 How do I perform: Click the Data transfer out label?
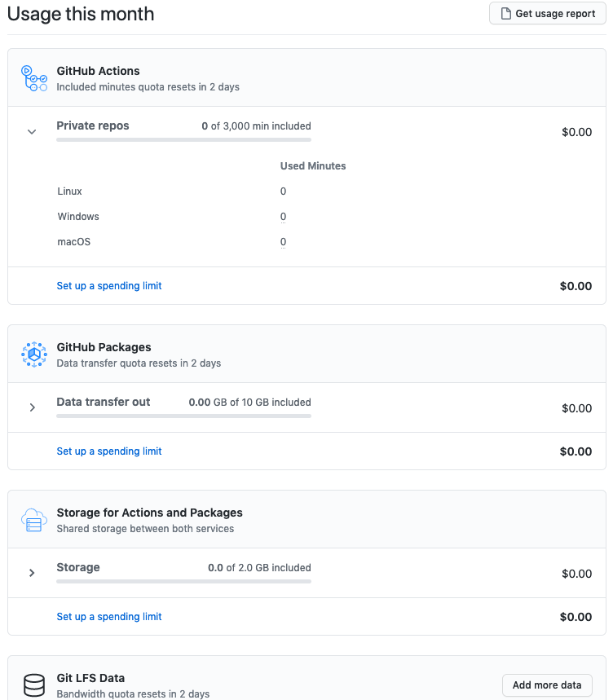tap(104, 402)
